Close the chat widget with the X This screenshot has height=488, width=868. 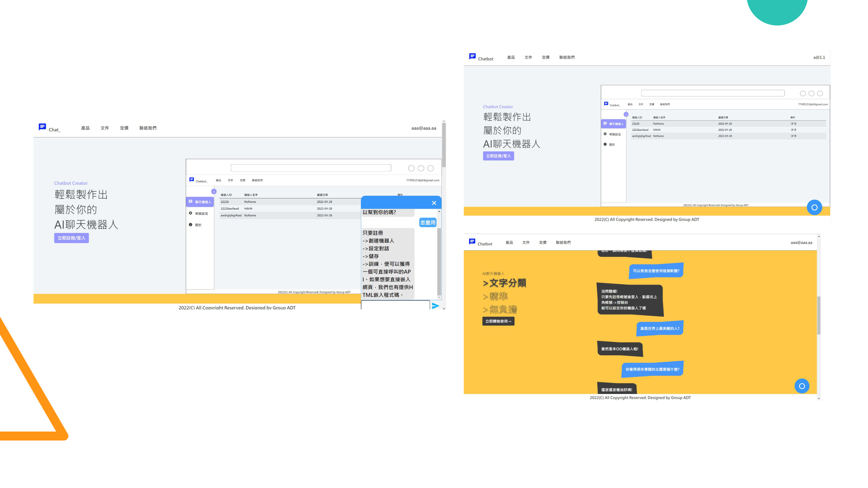pyautogui.click(x=434, y=203)
